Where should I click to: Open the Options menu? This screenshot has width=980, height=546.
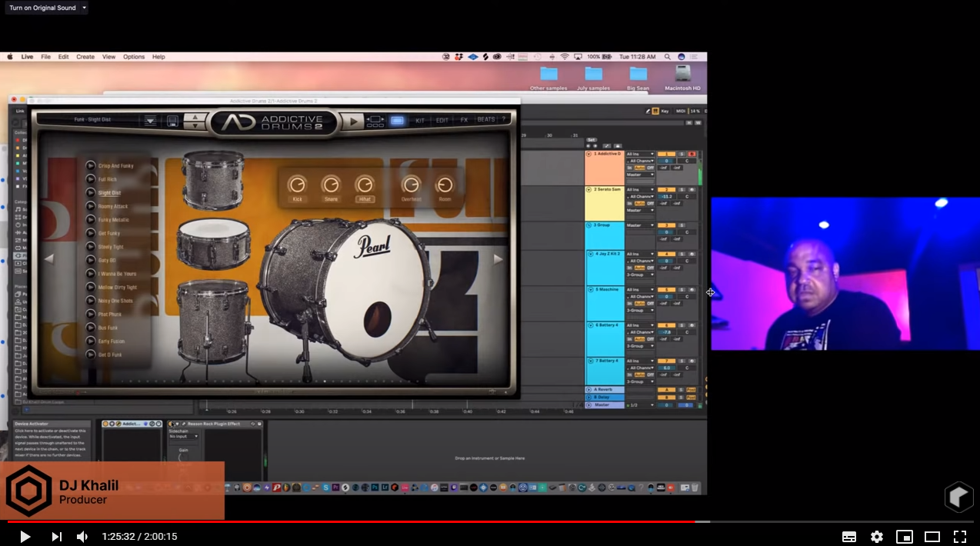134,57
